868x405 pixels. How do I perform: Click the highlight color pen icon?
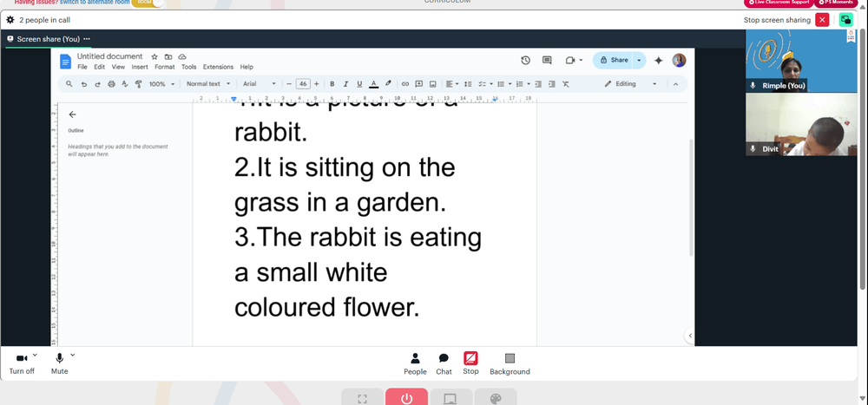[388, 84]
